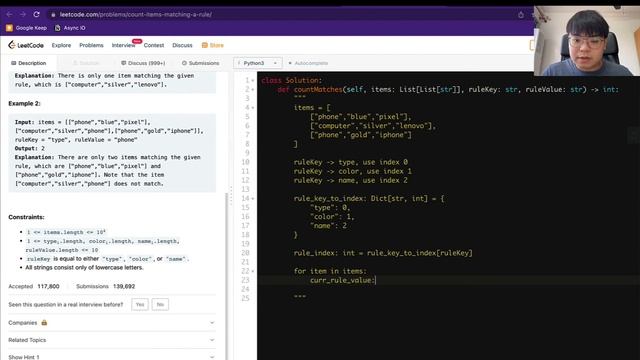Click the Submissions count 139,692

(x=124, y=287)
